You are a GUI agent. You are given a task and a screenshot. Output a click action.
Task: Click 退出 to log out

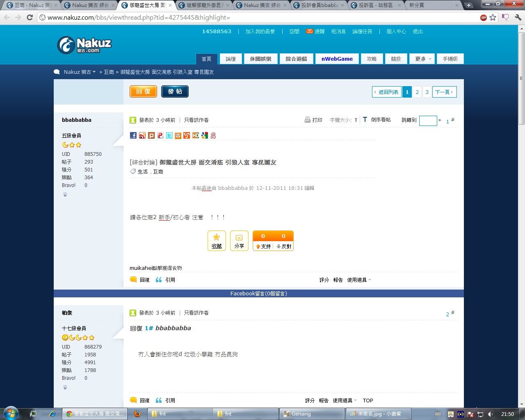[418, 32]
